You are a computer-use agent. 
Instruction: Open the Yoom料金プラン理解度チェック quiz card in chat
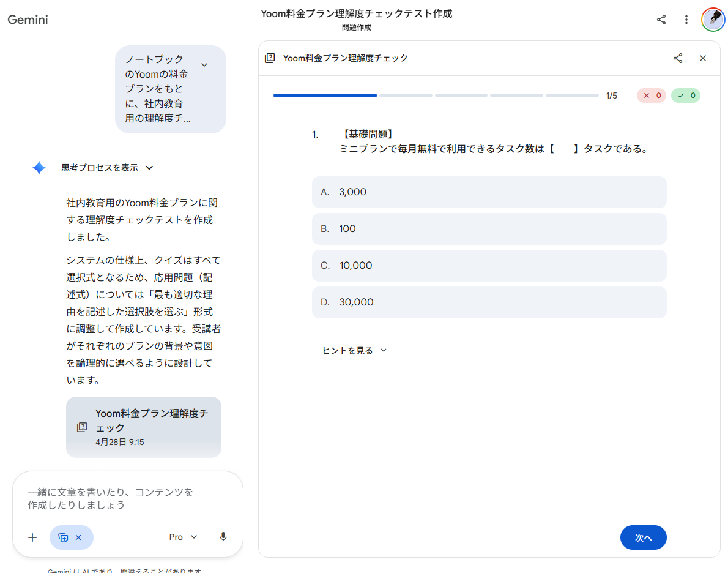144,427
